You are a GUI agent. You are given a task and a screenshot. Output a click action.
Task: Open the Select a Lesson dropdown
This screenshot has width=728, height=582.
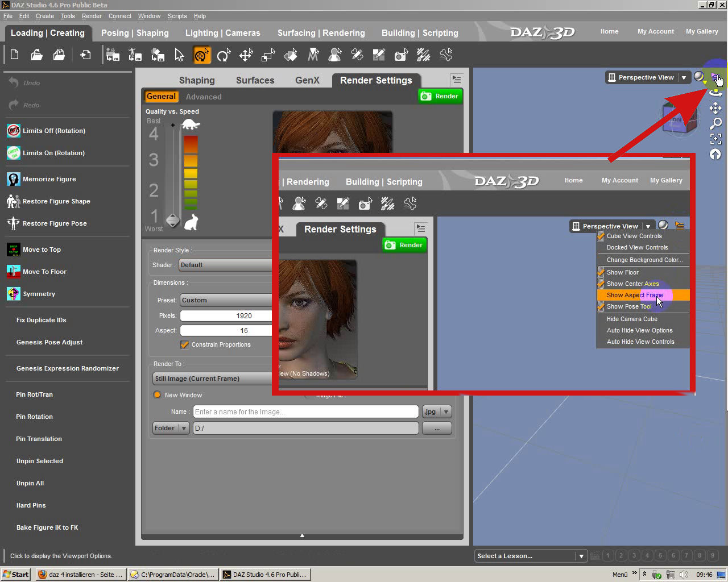point(531,556)
